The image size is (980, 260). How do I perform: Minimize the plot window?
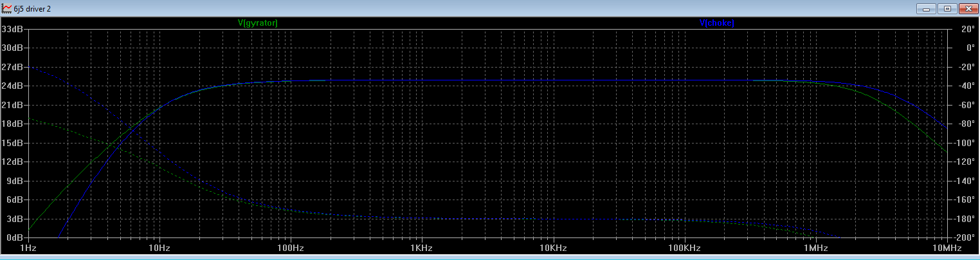[x=927, y=8]
